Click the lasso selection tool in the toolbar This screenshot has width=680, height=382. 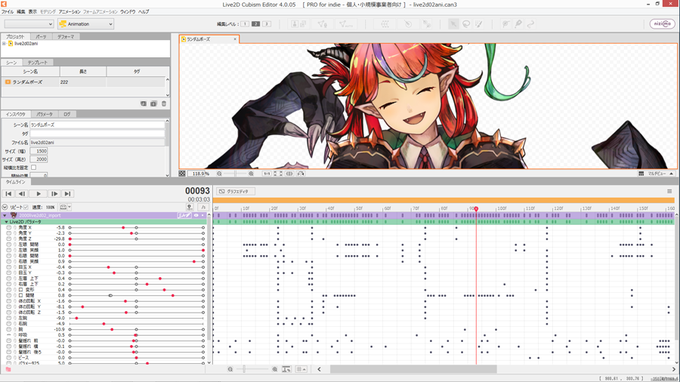pyautogui.click(x=466, y=24)
